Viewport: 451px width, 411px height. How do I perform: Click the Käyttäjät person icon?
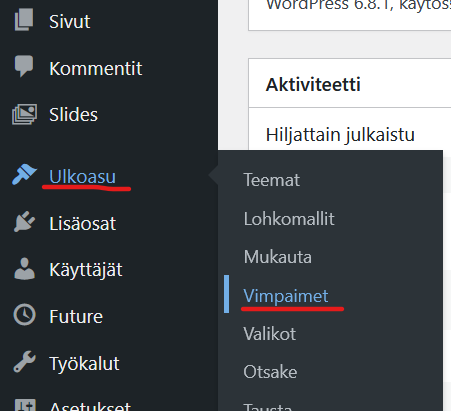(24, 268)
